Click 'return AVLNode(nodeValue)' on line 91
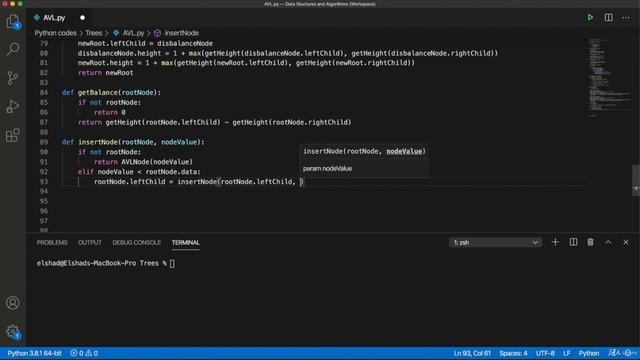The image size is (640, 360). point(143,162)
